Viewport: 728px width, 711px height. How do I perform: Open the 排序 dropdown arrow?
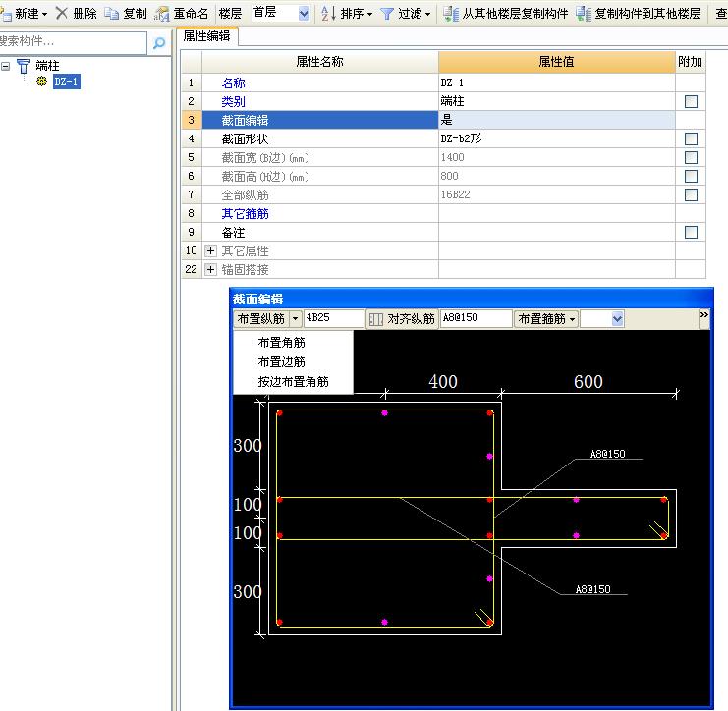[x=369, y=14]
